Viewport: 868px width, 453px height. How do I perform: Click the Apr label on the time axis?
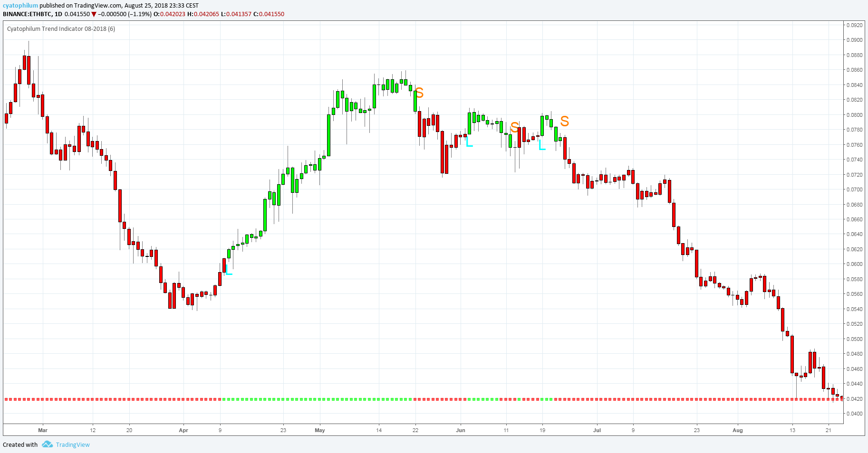click(183, 430)
